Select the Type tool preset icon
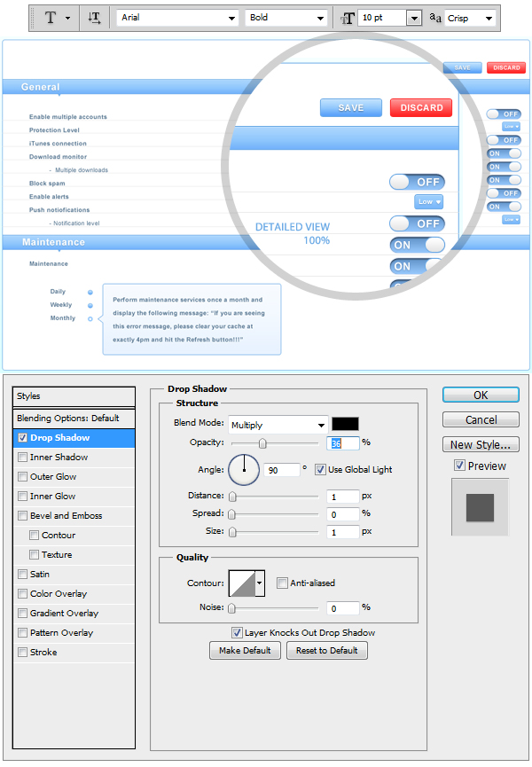The width and height of the screenshot is (532, 767). pos(51,18)
